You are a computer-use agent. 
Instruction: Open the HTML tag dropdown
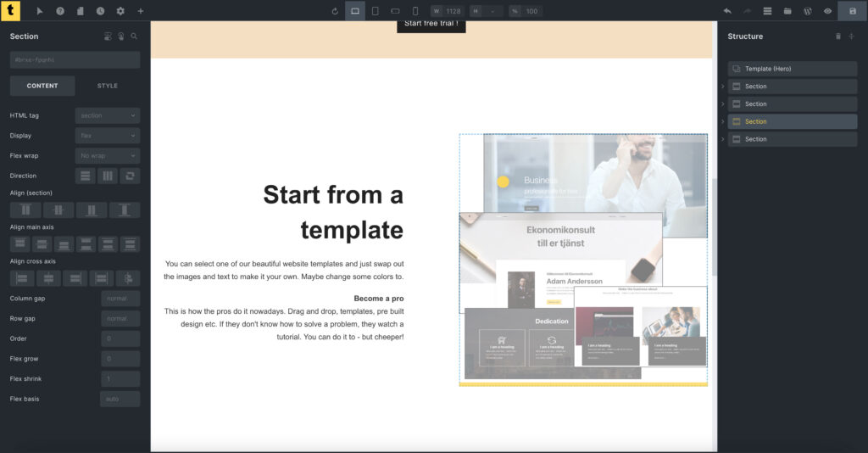tap(108, 115)
